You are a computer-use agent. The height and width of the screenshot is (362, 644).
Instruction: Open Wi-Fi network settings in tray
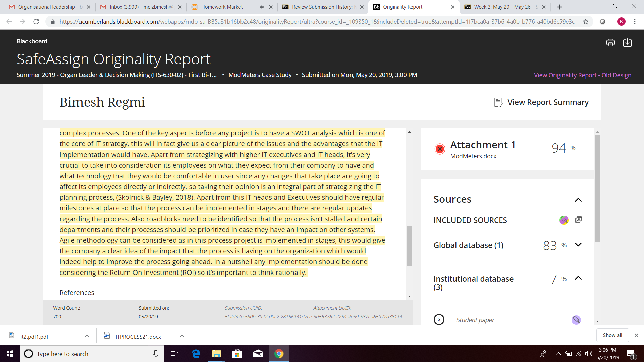click(x=579, y=354)
